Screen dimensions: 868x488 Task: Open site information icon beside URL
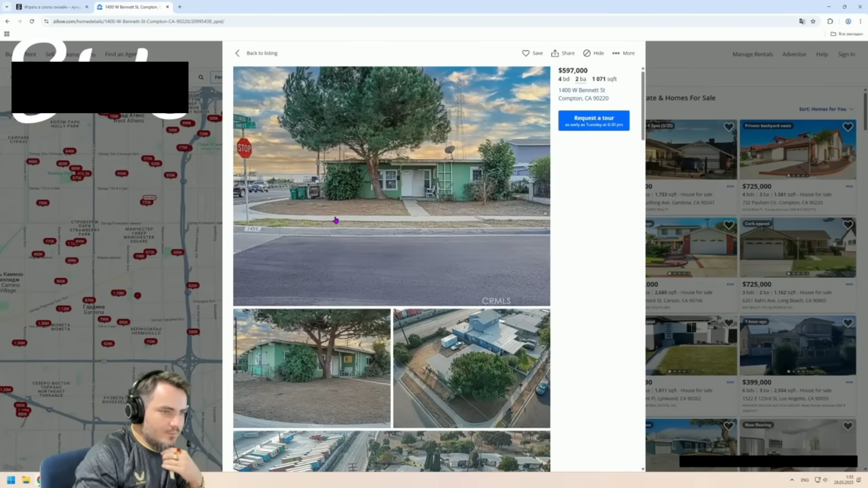[46, 21]
